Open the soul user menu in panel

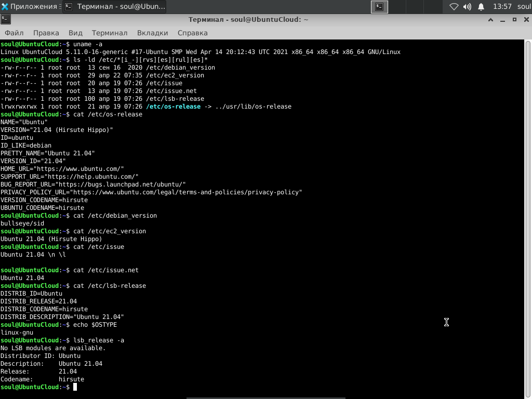pos(524,6)
